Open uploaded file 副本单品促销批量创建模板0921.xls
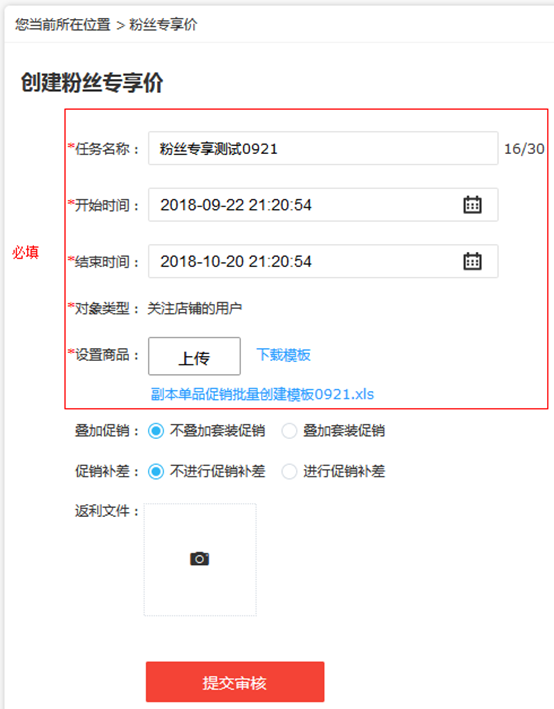 (262, 394)
